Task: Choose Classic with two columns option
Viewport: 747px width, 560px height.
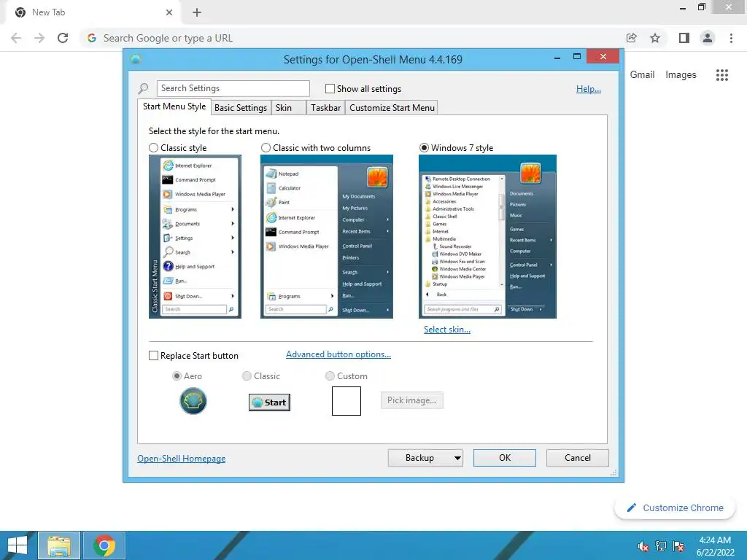Action: coord(266,148)
